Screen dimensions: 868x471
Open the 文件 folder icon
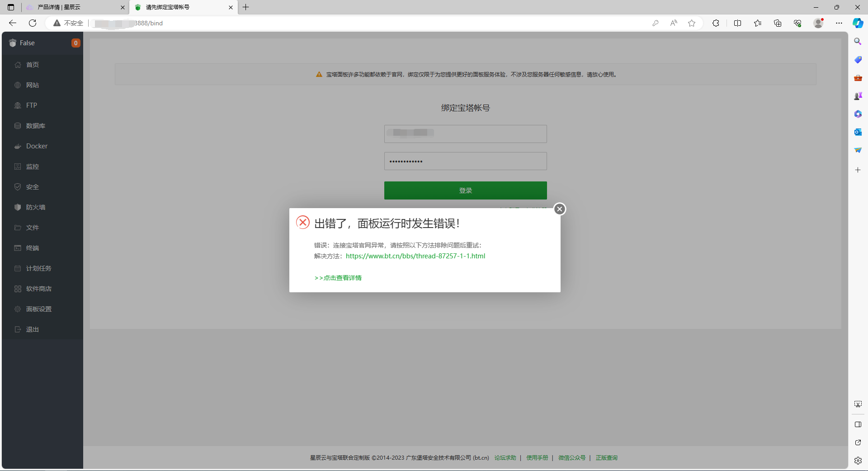(x=18, y=228)
